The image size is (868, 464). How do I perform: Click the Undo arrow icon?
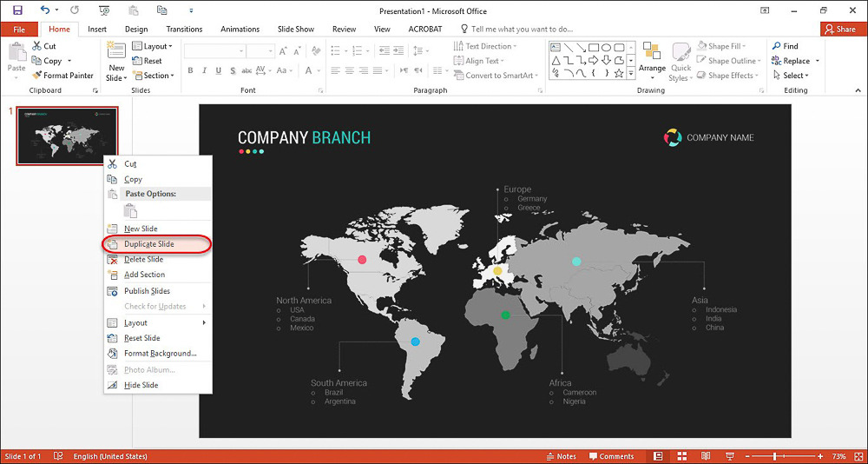[x=45, y=10]
